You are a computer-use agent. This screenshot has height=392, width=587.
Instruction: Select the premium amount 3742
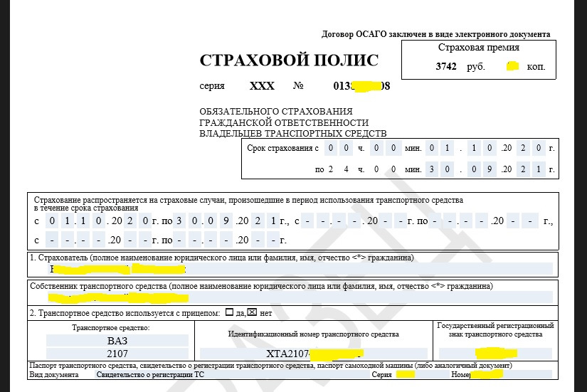click(446, 67)
